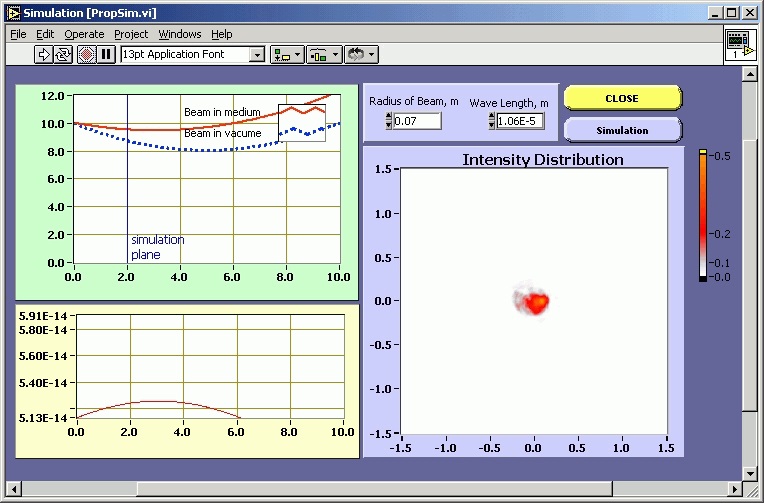Click the plot legend sample box
The height and width of the screenshot is (503, 764).
302,123
